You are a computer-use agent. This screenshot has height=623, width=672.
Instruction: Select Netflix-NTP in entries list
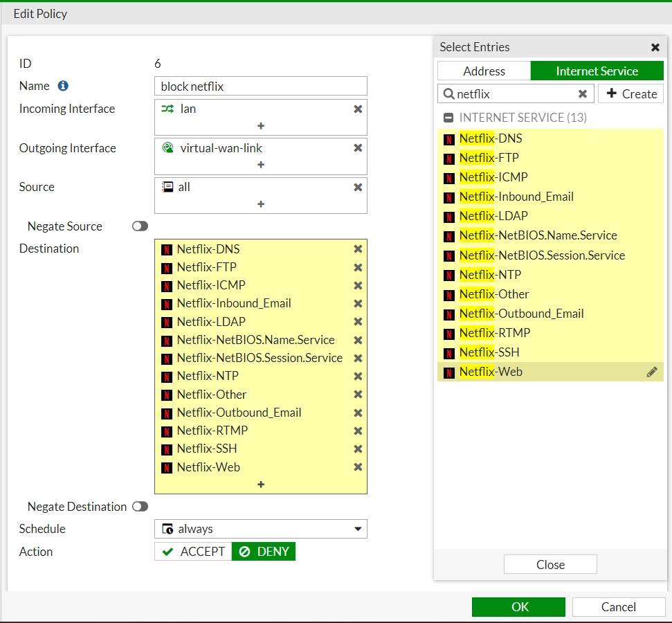(x=550, y=274)
